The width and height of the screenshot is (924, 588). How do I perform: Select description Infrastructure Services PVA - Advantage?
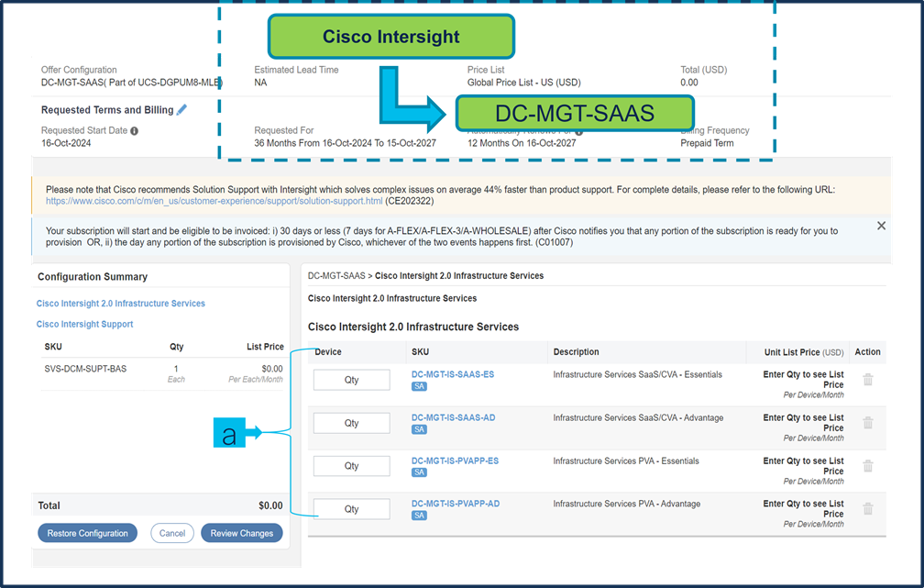click(626, 504)
